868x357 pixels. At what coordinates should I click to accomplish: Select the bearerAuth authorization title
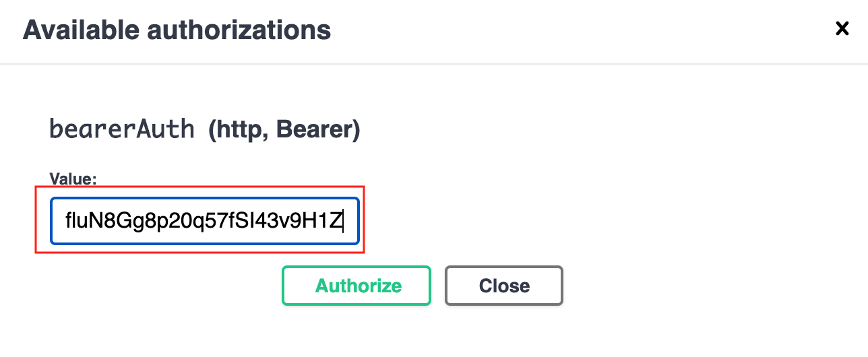point(122,129)
